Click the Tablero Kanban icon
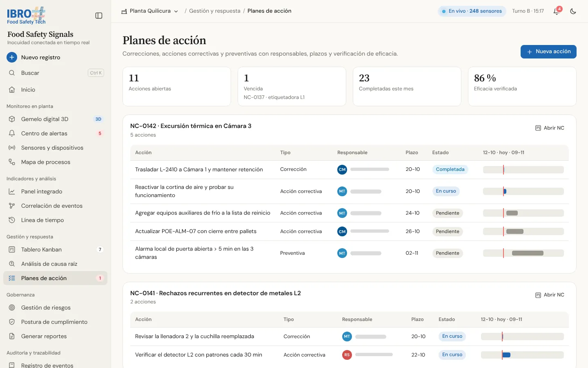The width and height of the screenshot is (588, 368). click(x=12, y=249)
